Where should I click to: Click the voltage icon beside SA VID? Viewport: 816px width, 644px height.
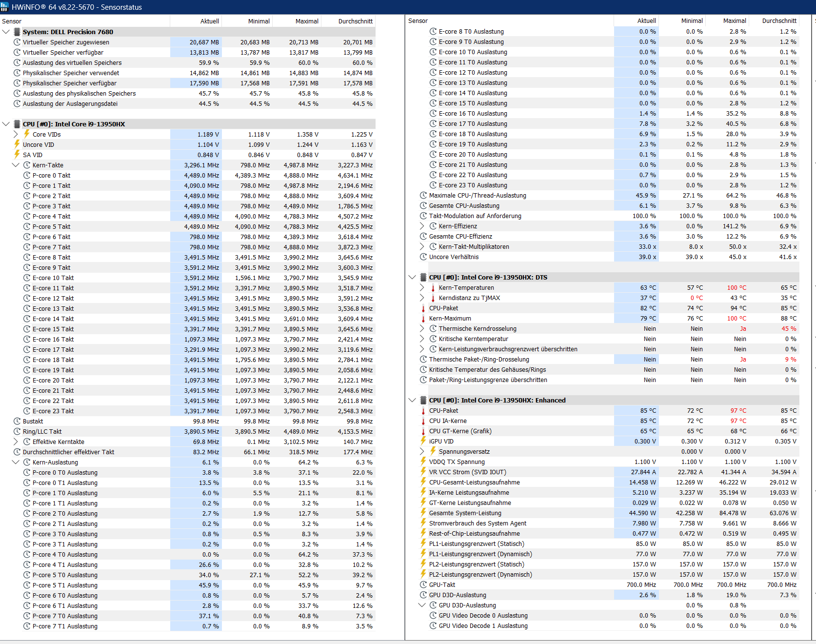coord(17,155)
